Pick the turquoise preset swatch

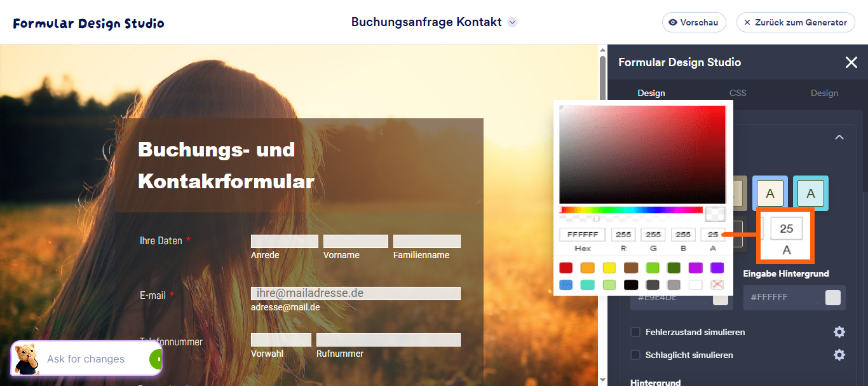tap(588, 285)
